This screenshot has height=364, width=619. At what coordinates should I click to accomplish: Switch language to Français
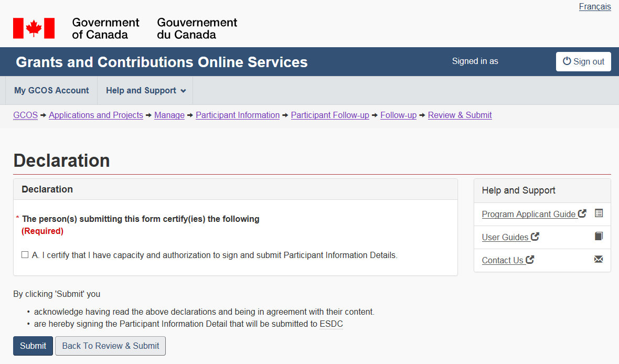pos(595,7)
